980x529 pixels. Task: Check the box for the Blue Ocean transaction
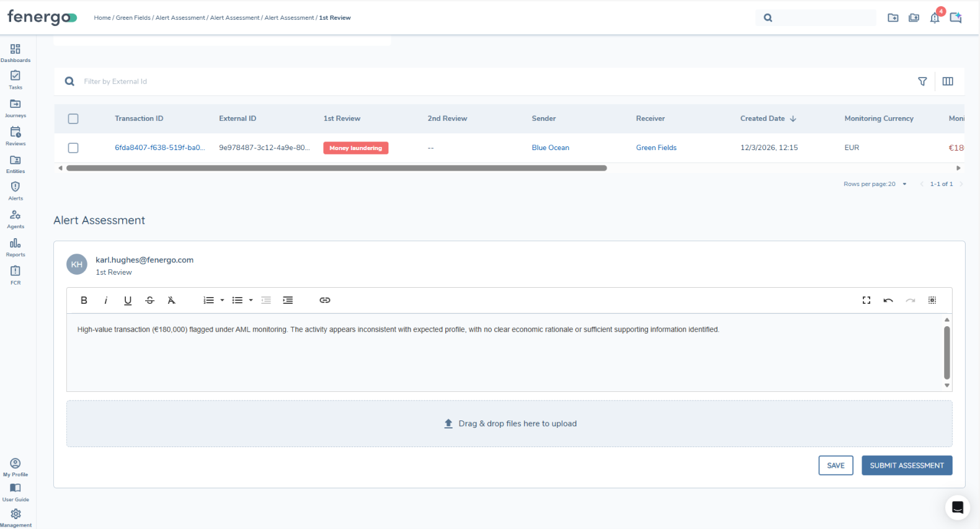(x=73, y=148)
